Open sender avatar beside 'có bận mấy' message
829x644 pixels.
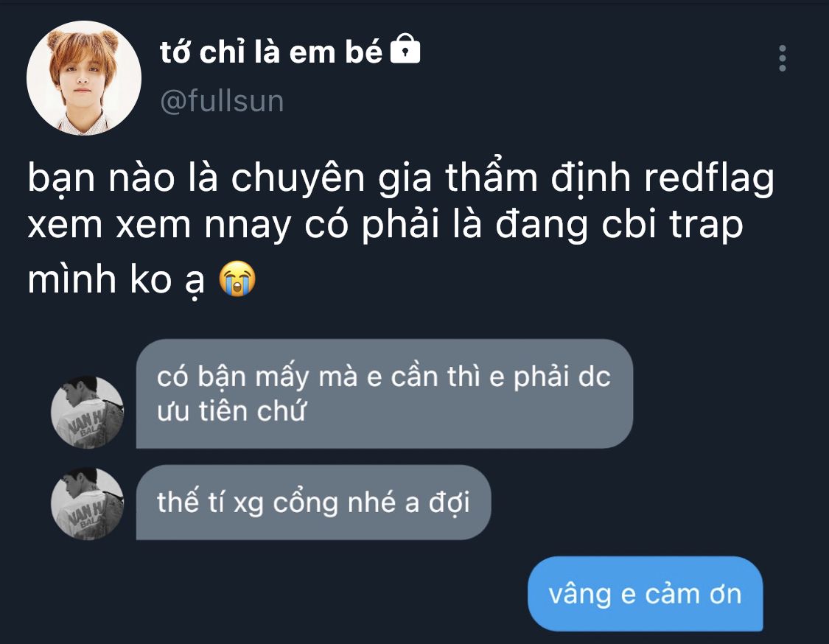(87, 412)
